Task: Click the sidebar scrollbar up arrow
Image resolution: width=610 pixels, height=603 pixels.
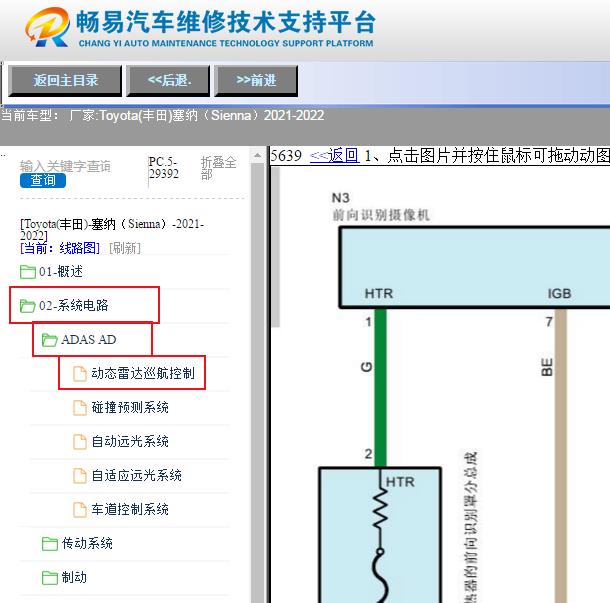Action: coord(257,155)
